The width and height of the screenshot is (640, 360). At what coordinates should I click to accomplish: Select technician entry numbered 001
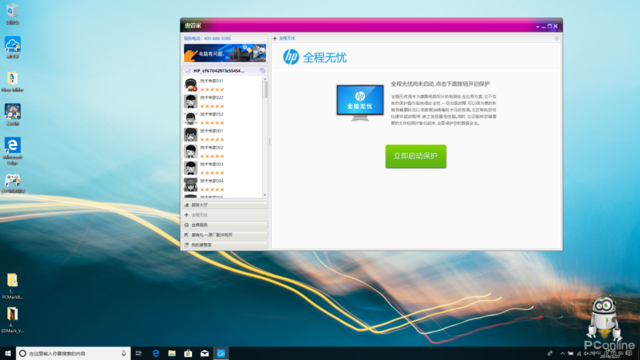(223, 135)
